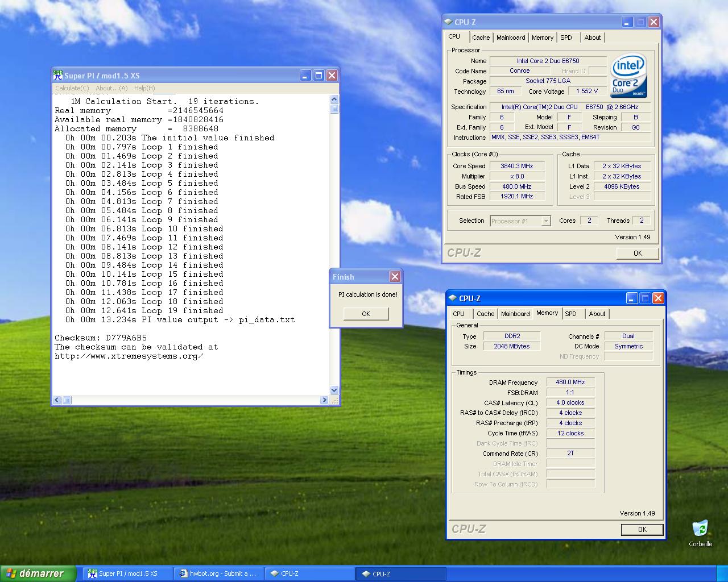The height and width of the screenshot is (582, 728).
Task: Click the http://www.xtremesystems.org/ text
Action: point(129,356)
